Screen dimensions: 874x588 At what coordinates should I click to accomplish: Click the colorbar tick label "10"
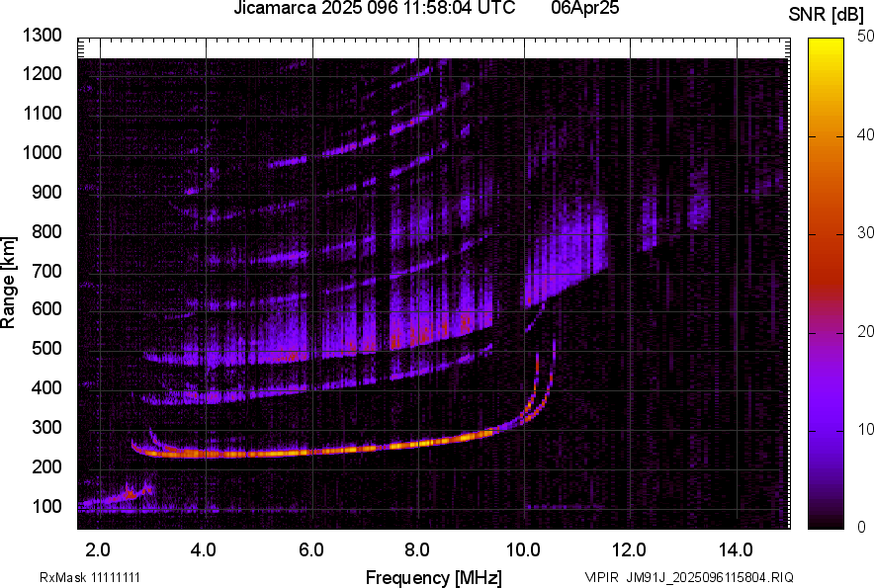[866, 429]
